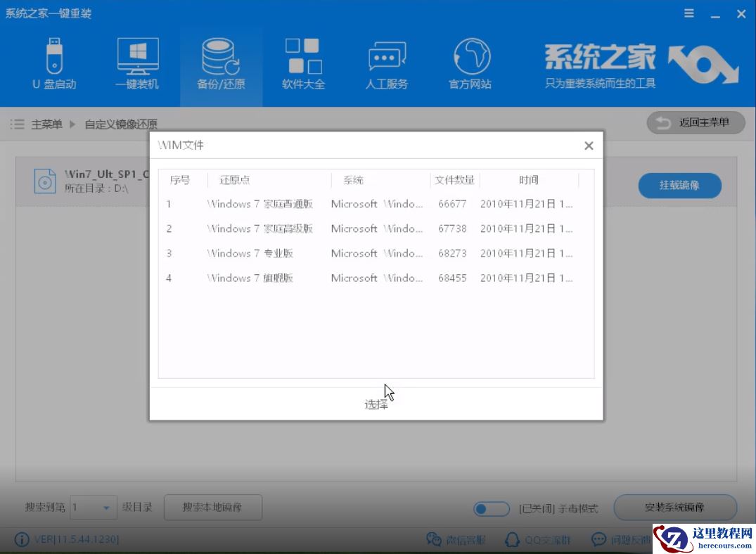The height and width of the screenshot is (554, 756).
Task: Open the 软件大全 software collection
Action: (303, 63)
